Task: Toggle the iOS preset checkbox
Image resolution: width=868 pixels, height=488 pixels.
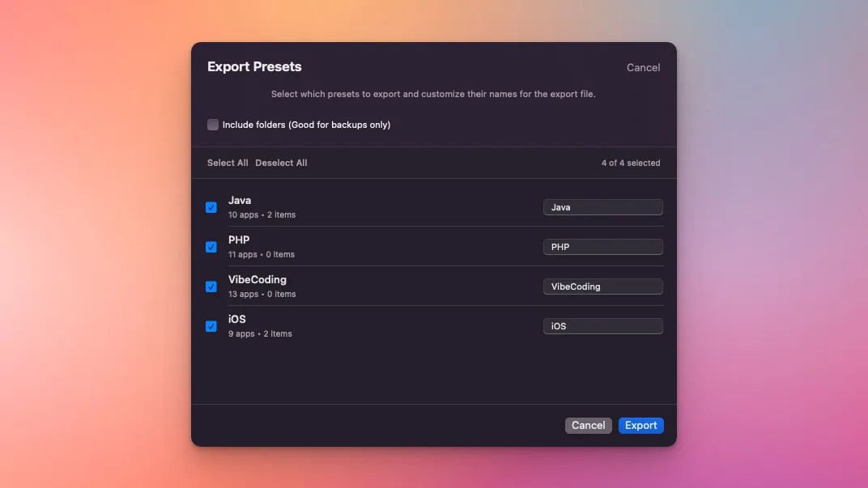Action: [211, 326]
